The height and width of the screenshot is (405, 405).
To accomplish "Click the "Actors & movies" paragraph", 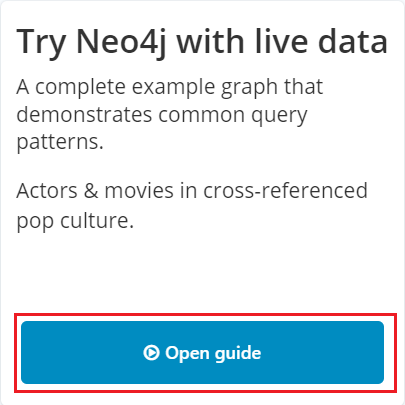I will tap(192, 205).
